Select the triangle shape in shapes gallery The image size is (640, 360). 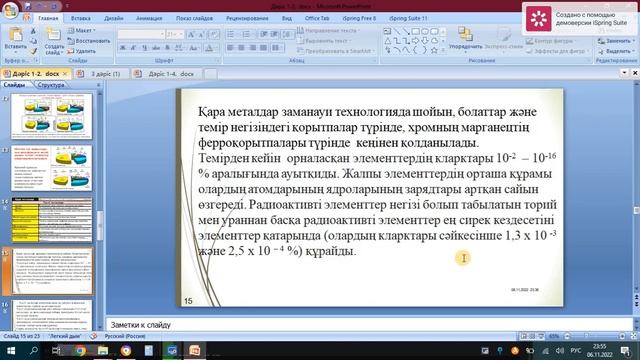coord(387,41)
